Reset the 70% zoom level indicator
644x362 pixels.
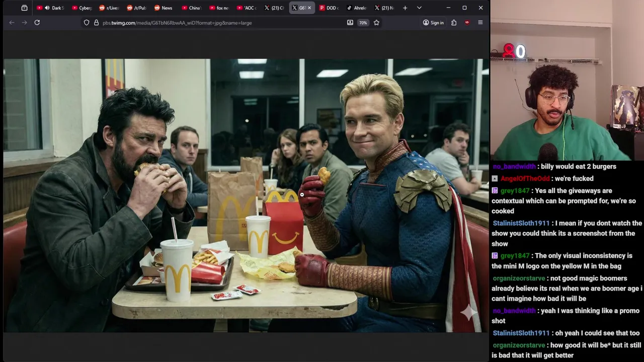363,23
